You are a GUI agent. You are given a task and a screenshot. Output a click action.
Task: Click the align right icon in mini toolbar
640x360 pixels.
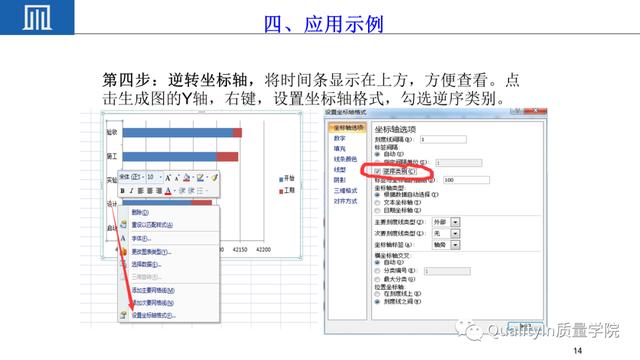tap(159, 191)
